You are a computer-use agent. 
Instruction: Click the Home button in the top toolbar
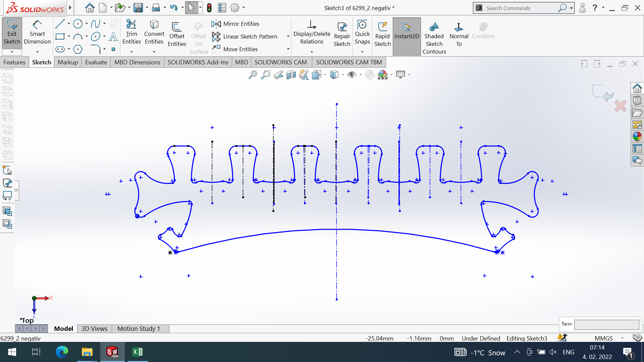[x=90, y=8]
